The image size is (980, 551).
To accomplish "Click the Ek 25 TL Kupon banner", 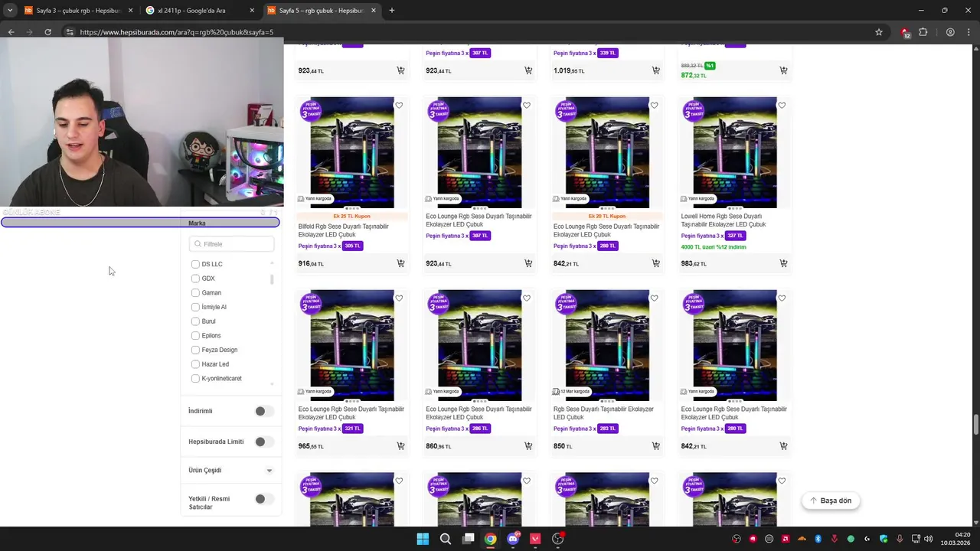I will pos(351,216).
